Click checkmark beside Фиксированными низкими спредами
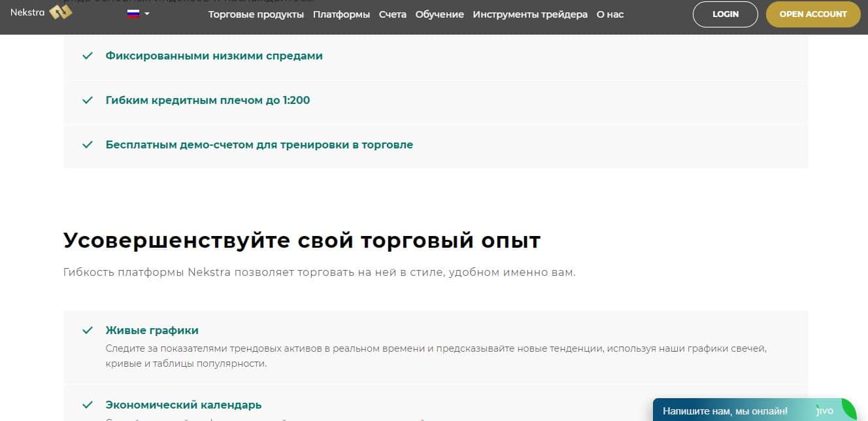The image size is (868, 421). pyautogui.click(x=87, y=56)
